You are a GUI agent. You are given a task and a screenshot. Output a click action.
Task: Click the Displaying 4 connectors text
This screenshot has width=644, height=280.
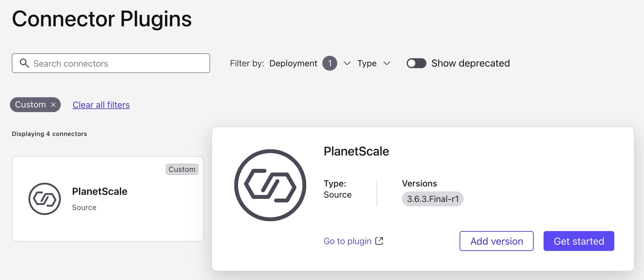tap(49, 134)
